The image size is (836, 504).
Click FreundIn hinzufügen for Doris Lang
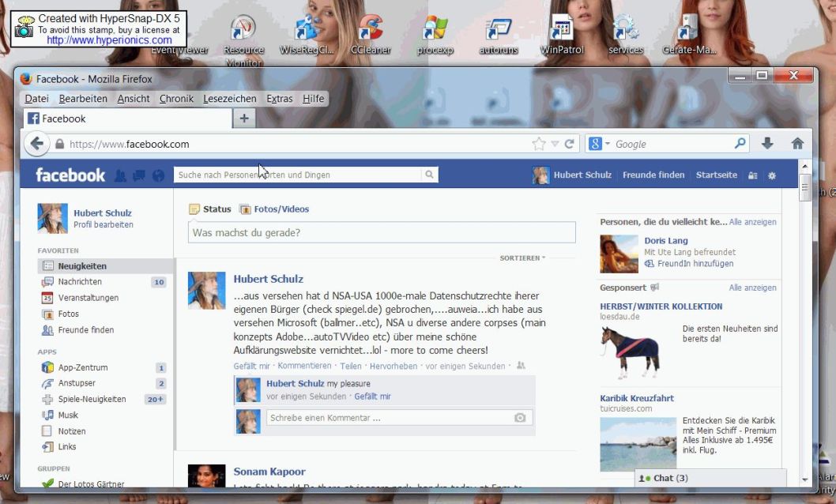[695, 264]
